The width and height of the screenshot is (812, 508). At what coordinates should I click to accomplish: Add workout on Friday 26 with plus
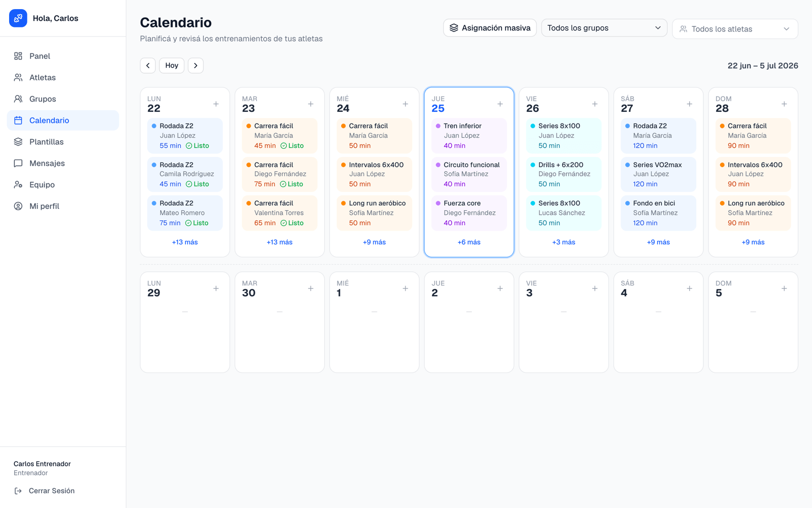click(595, 104)
